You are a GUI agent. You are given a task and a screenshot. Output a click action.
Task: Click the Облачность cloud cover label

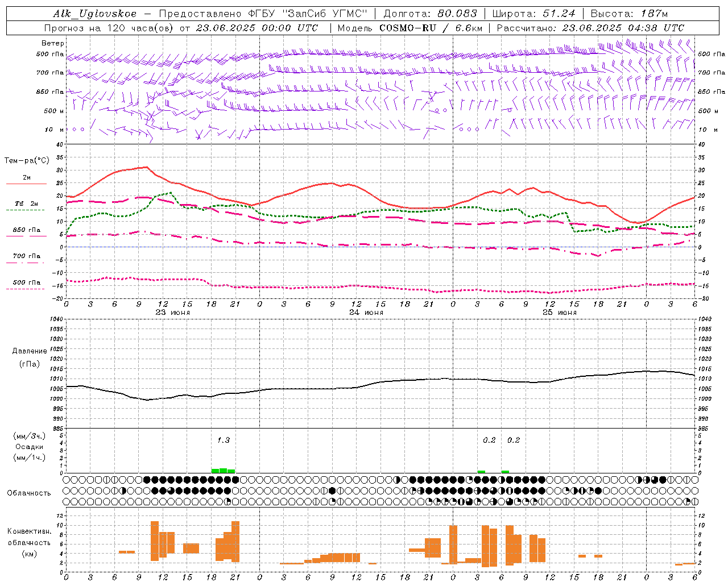coord(29,493)
